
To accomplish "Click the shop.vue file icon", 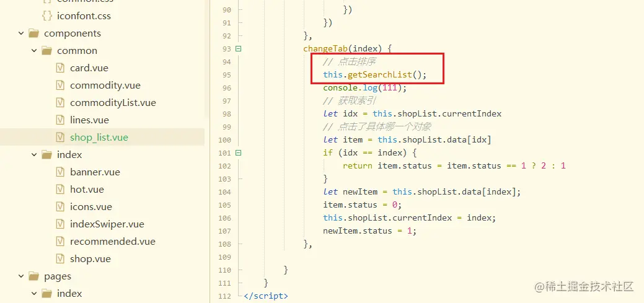I will [60, 258].
